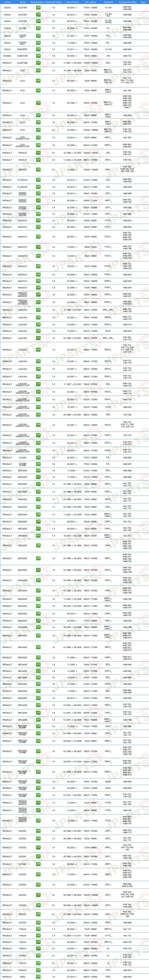
Task: Click the fuel icon for TRAFIC engine F4R 720
Action: [x=38, y=948]
